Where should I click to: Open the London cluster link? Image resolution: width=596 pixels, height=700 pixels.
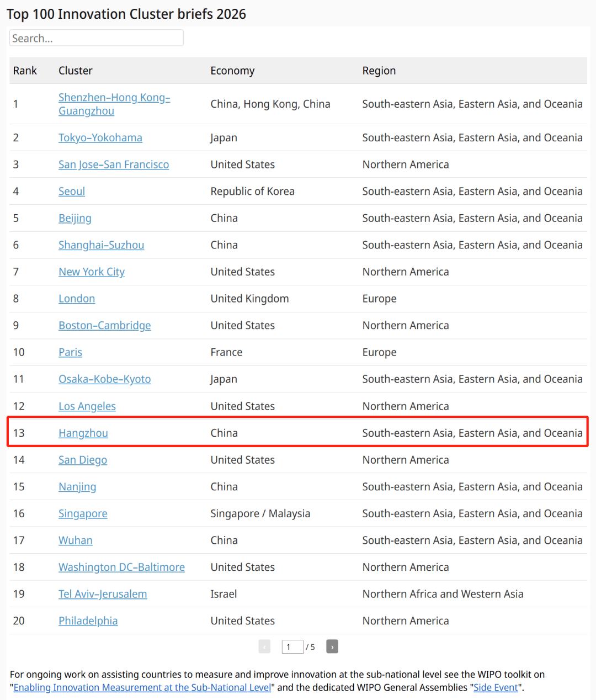click(77, 299)
